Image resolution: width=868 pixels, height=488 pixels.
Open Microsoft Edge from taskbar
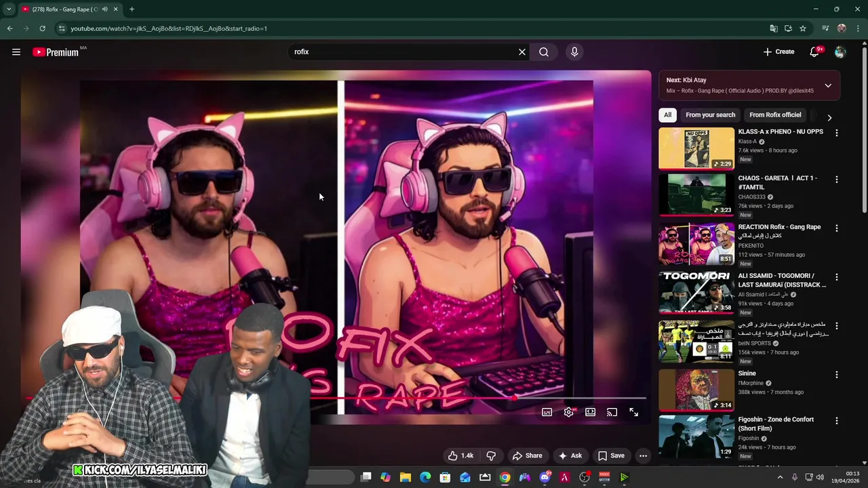pyautogui.click(x=425, y=477)
